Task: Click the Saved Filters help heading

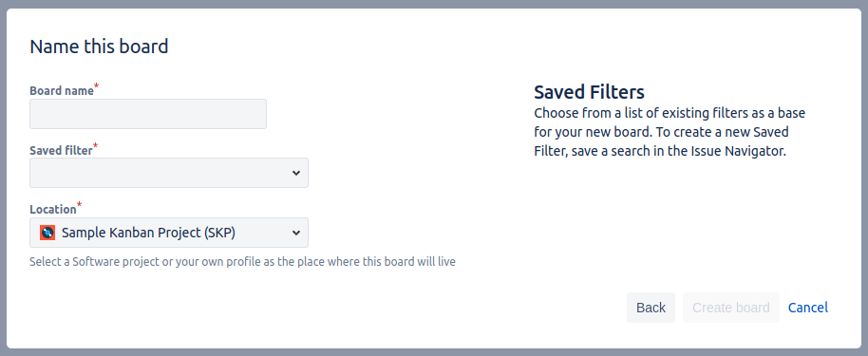Action: 589,91
